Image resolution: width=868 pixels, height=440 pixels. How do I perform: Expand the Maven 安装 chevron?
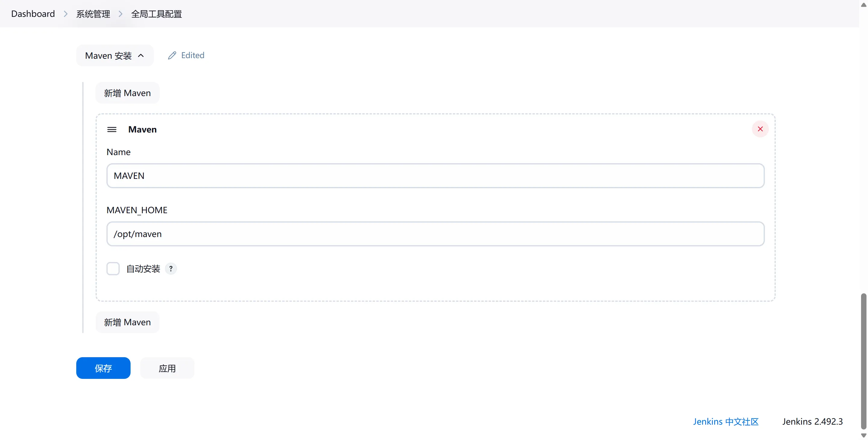140,55
